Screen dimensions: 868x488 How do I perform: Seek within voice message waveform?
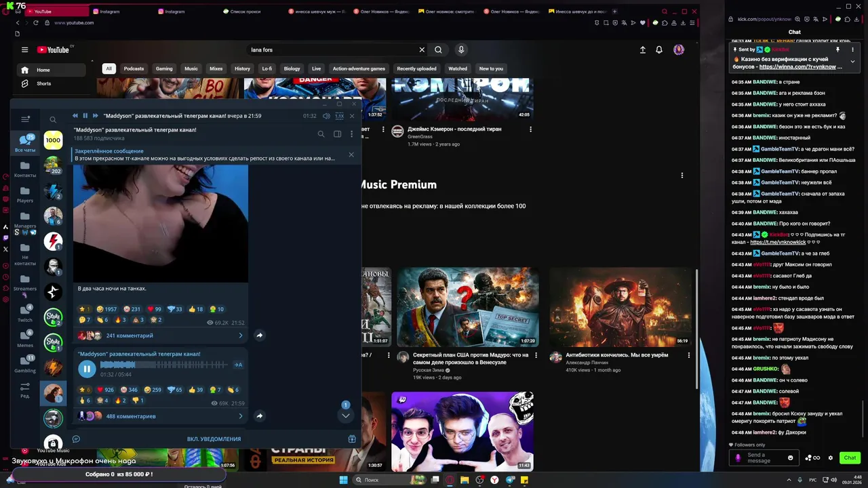pos(164,365)
